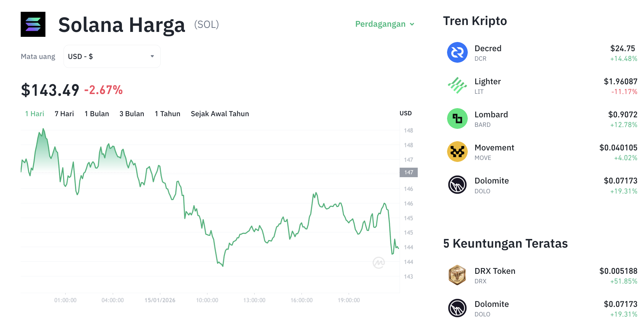Image resolution: width=644 pixels, height=325 pixels.
Task: Open the Perdagangan dropdown
Action: coord(384,24)
